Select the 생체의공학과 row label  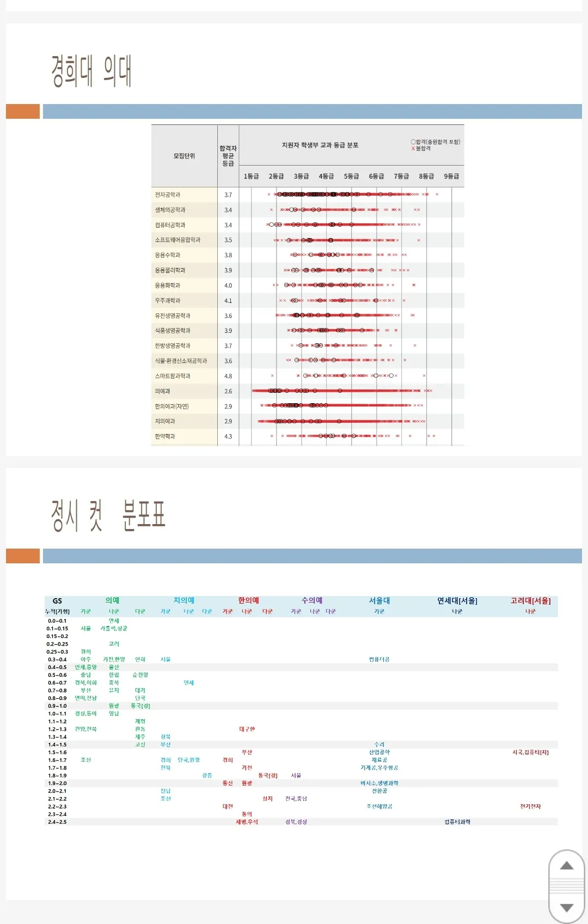click(170, 210)
